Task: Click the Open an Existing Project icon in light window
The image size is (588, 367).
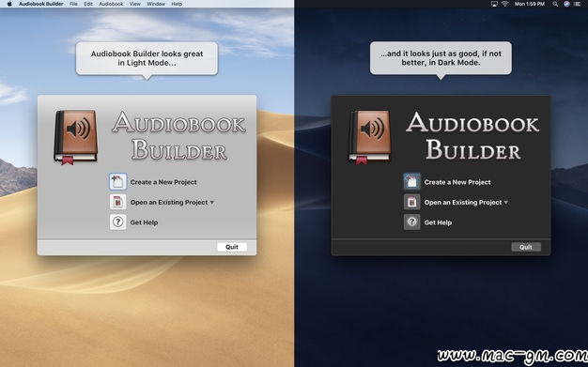Action: click(117, 202)
